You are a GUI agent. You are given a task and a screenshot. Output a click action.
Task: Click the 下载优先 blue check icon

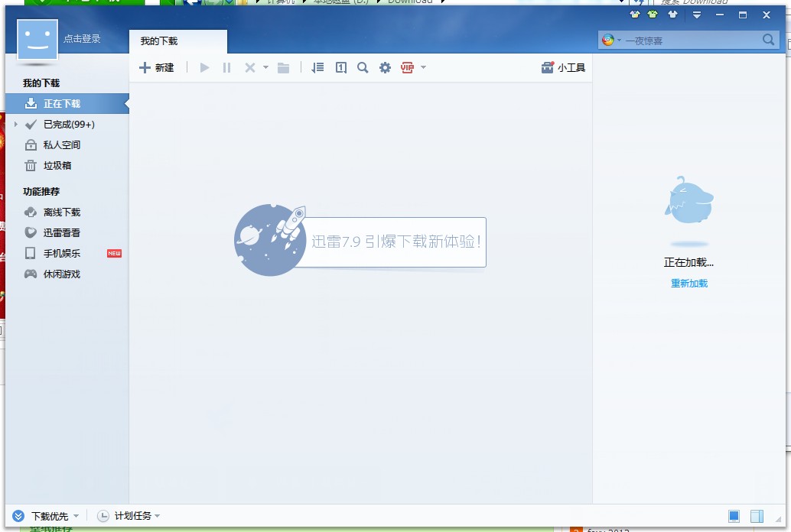tap(18, 516)
